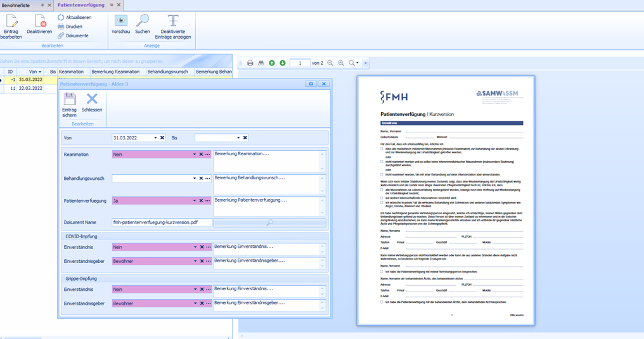The height and width of the screenshot is (339, 644).
Task: Click the Aktualisieren button
Action: (74, 17)
